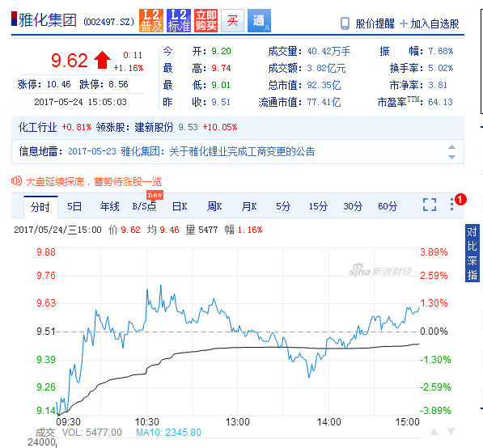Viewport: 483px width, 448px height.
Task: Click the 买 buy icon
Action: pyautogui.click(x=232, y=21)
